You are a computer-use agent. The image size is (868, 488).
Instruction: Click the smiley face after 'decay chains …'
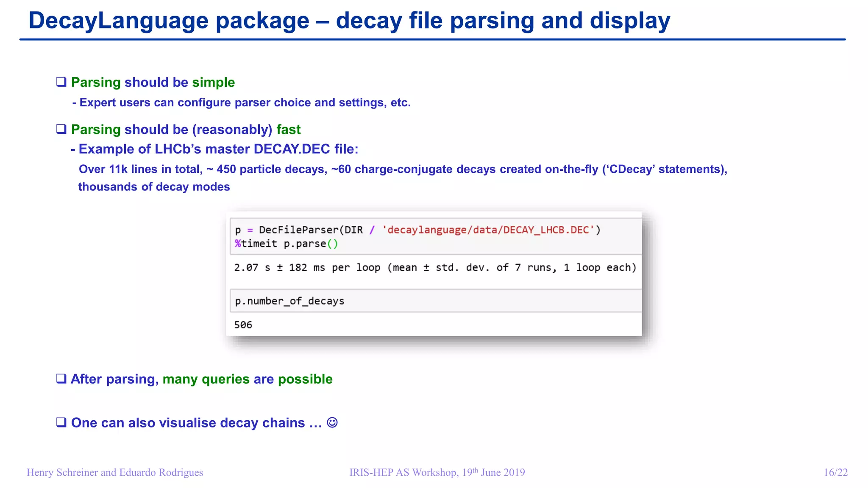pyautogui.click(x=332, y=422)
